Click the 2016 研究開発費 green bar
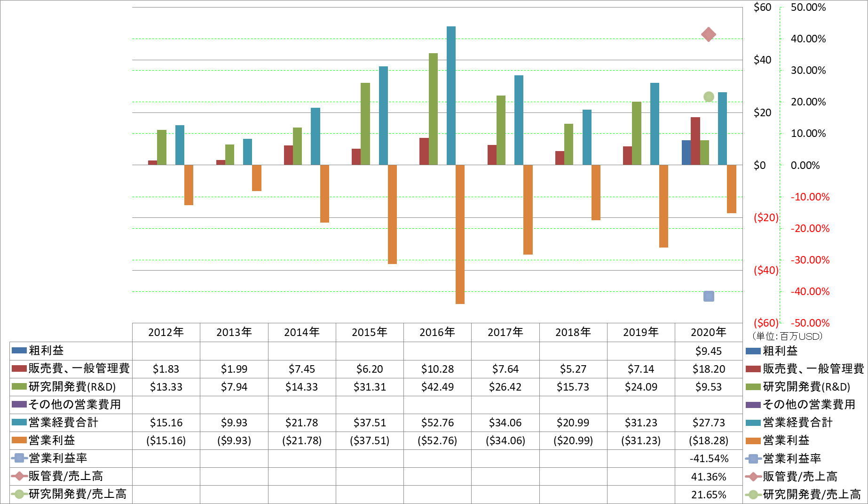 433,109
